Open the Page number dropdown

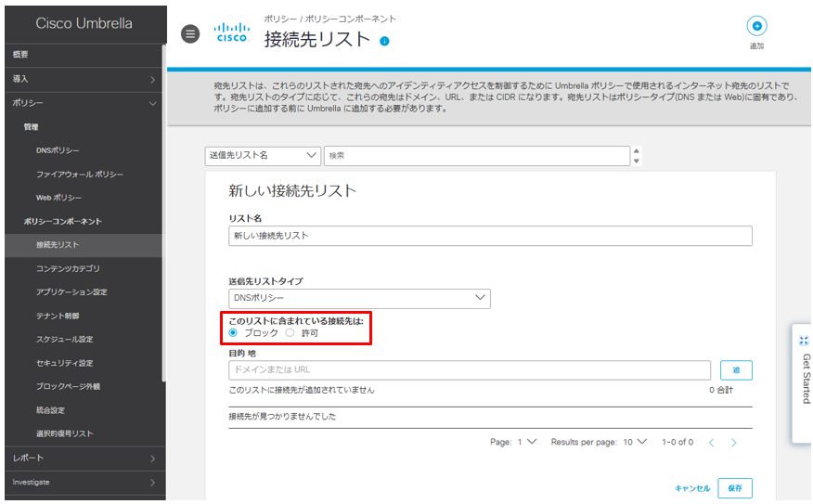pyautogui.click(x=529, y=442)
